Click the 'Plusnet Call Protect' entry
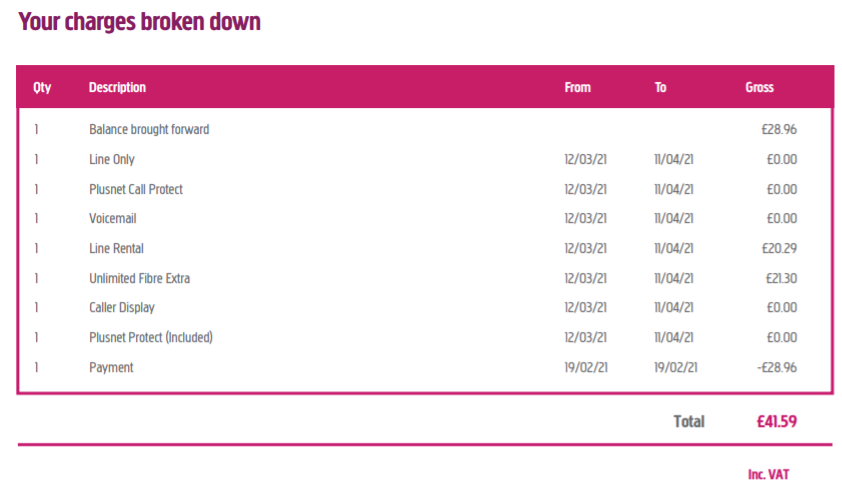842x487 pixels. [136, 189]
